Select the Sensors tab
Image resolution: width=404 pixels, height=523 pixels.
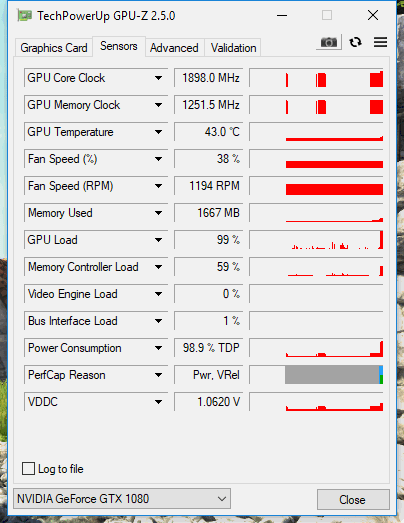click(x=119, y=46)
